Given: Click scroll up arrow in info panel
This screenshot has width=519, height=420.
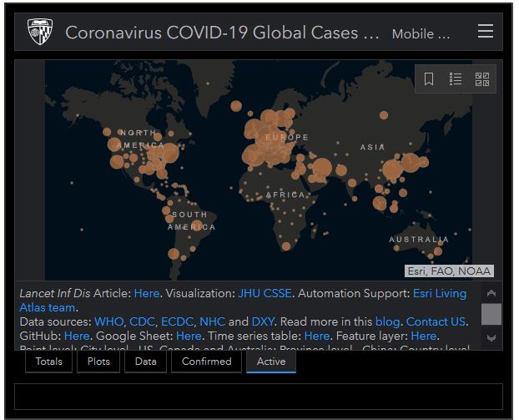Looking at the screenshot, I should 491,293.
